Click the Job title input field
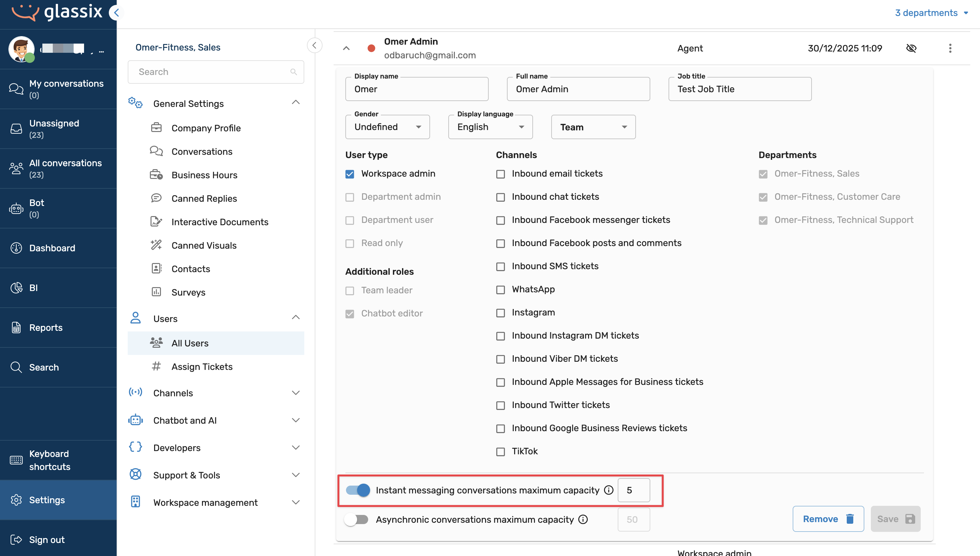Viewport: 980px width, 556px height. 740,89
